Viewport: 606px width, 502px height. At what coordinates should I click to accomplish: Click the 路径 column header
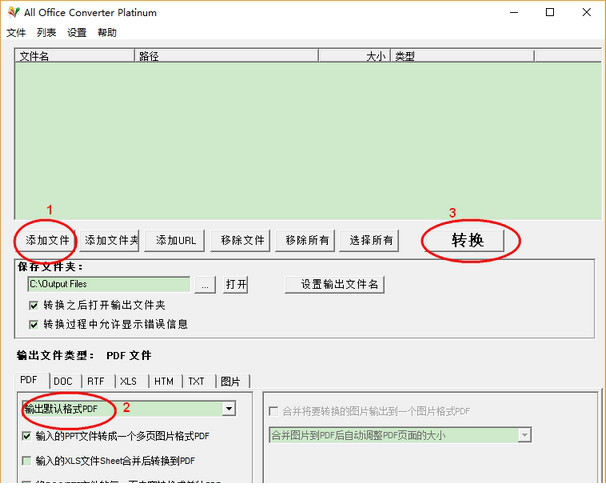(x=226, y=56)
